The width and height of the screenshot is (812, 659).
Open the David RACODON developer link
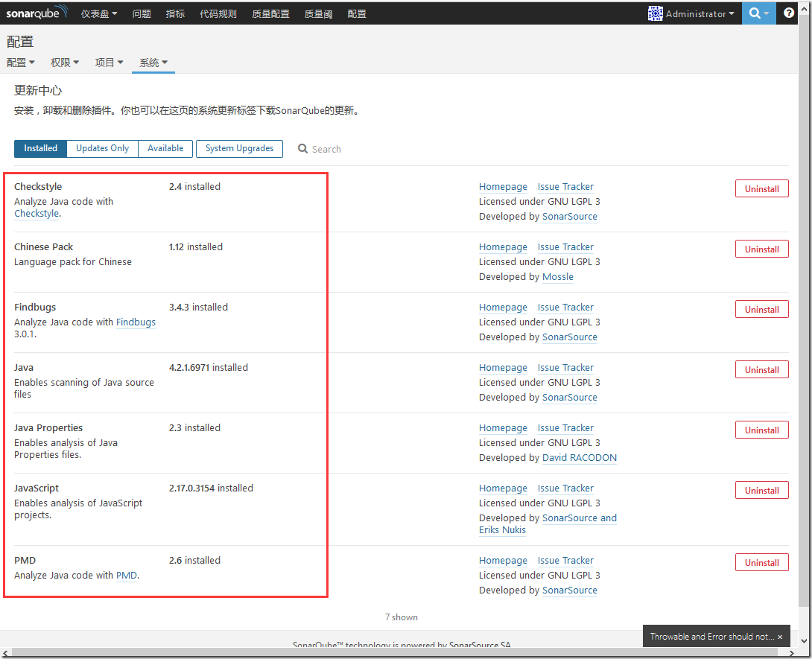click(x=580, y=458)
